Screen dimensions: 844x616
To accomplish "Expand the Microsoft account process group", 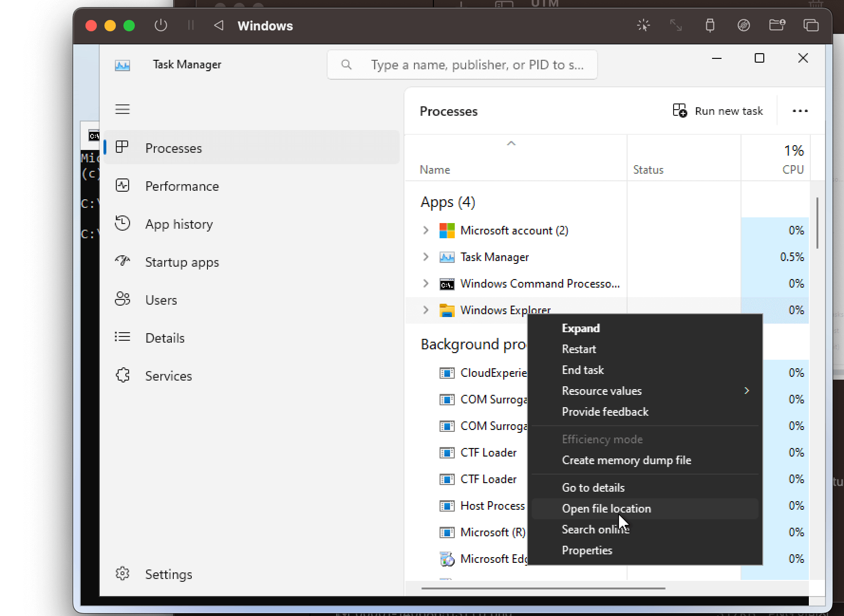I will pyautogui.click(x=426, y=231).
